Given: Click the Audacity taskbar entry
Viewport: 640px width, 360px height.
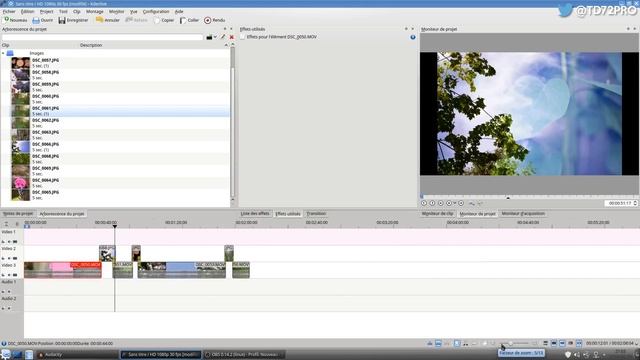Looking at the screenshot, I should point(77,355).
